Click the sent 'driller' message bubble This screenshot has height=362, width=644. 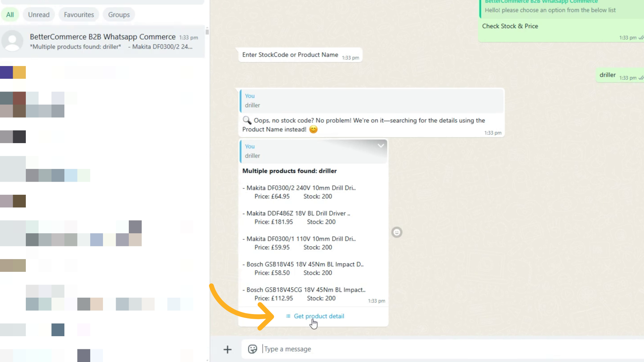[x=607, y=75]
